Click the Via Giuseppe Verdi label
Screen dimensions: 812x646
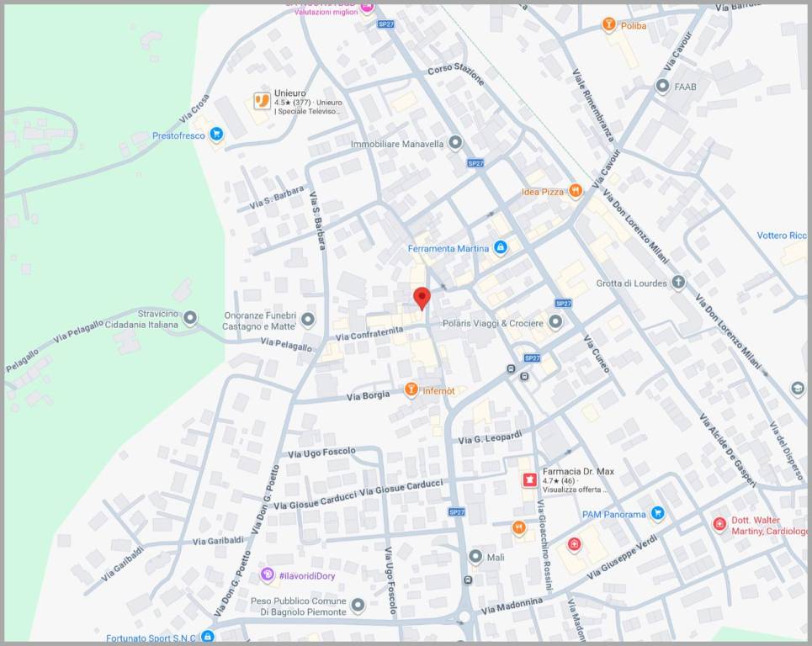tap(622, 558)
